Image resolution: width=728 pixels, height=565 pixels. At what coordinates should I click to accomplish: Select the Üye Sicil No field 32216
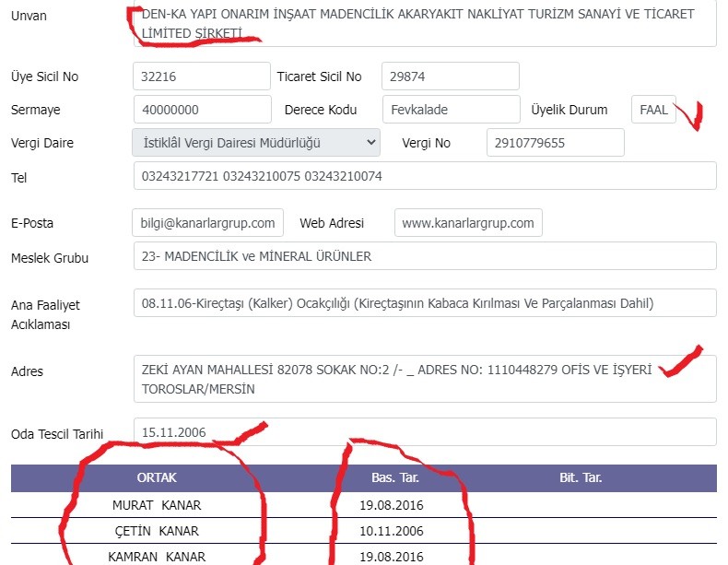(202, 77)
